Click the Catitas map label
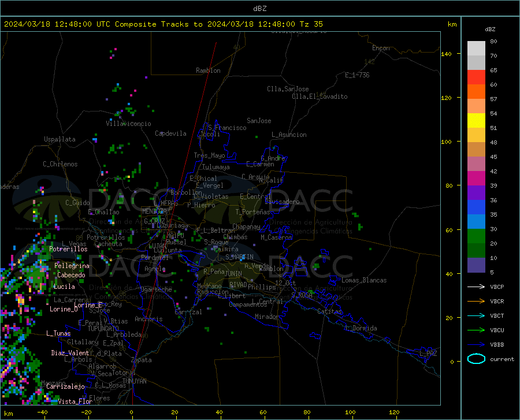Screen dimensions: 520x420 329,311
